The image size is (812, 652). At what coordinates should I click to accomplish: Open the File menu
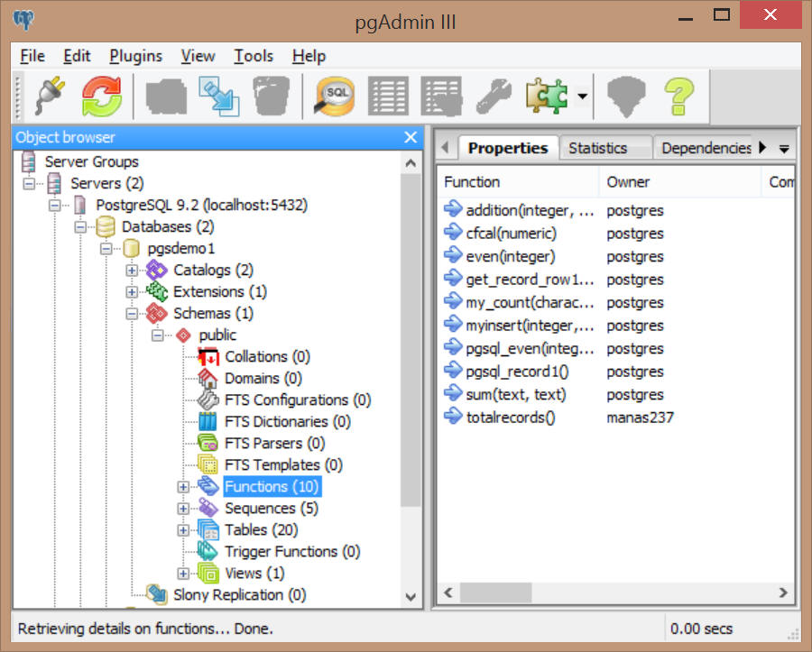(x=32, y=56)
